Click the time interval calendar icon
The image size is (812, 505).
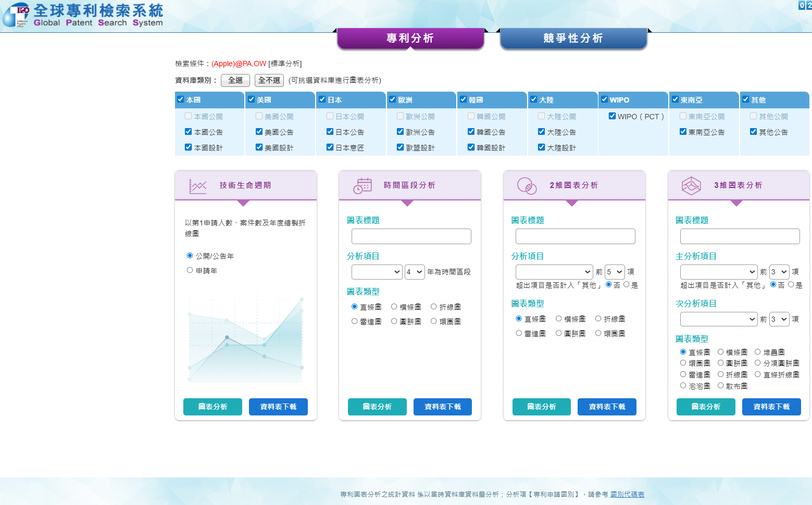[x=363, y=186]
